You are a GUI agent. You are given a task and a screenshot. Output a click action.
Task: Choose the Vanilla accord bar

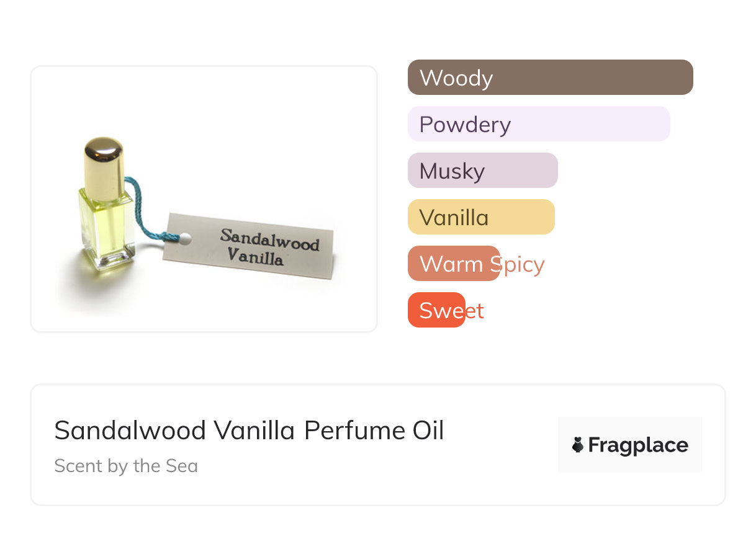point(480,217)
